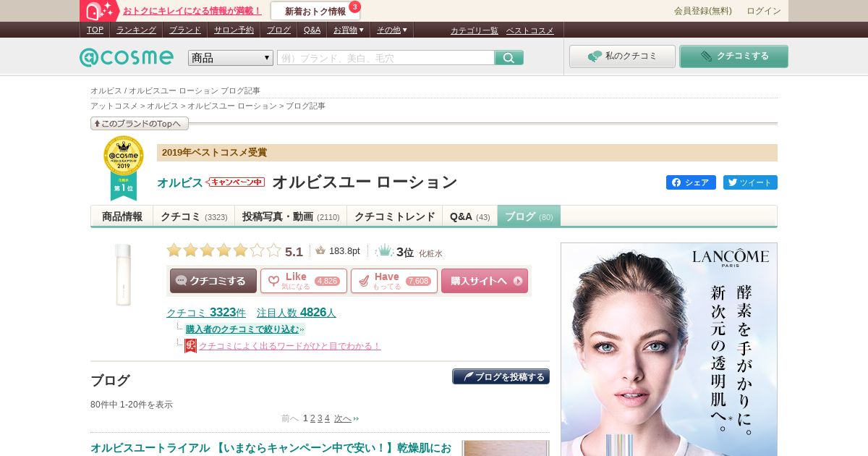Share the page on Facebook
The height and width of the screenshot is (456, 868).
point(691,182)
